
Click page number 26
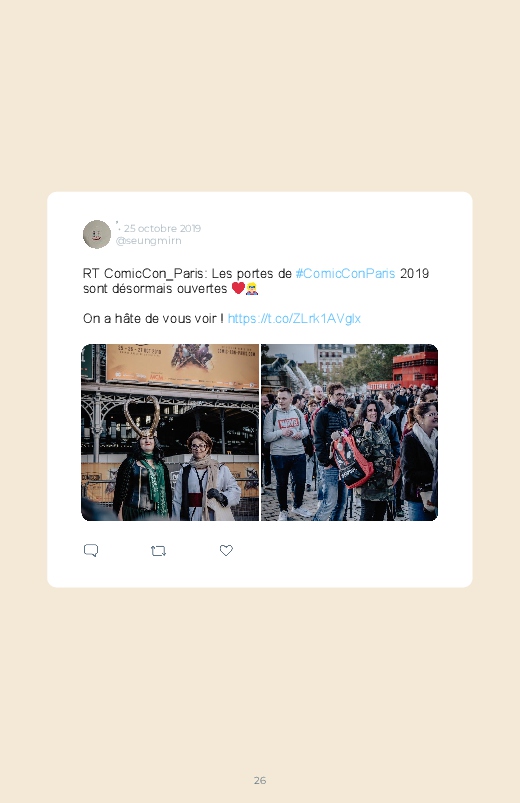point(260,780)
